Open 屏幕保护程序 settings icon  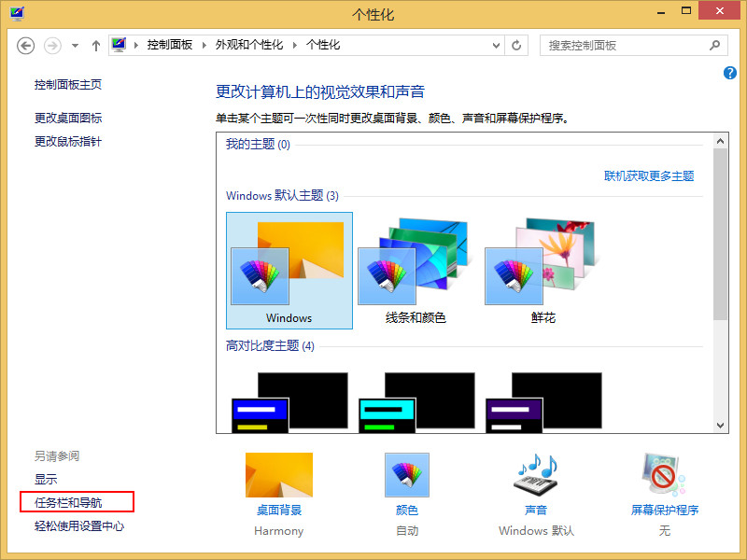coord(664,475)
